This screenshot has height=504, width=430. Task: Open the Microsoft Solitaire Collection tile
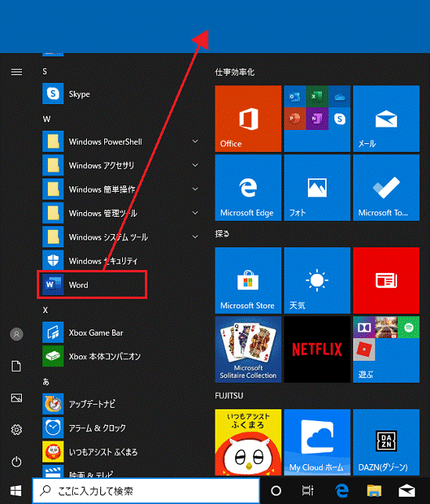(x=248, y=349)
